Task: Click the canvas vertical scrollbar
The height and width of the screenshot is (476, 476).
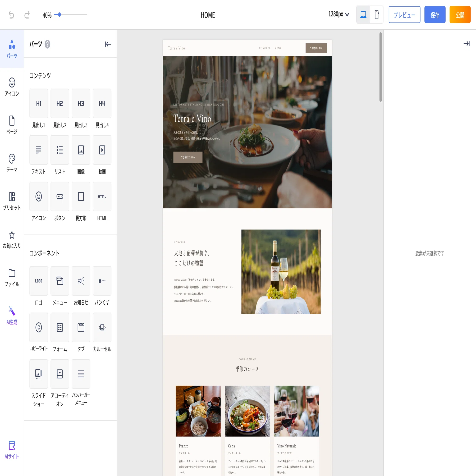Action: [381, 67]
